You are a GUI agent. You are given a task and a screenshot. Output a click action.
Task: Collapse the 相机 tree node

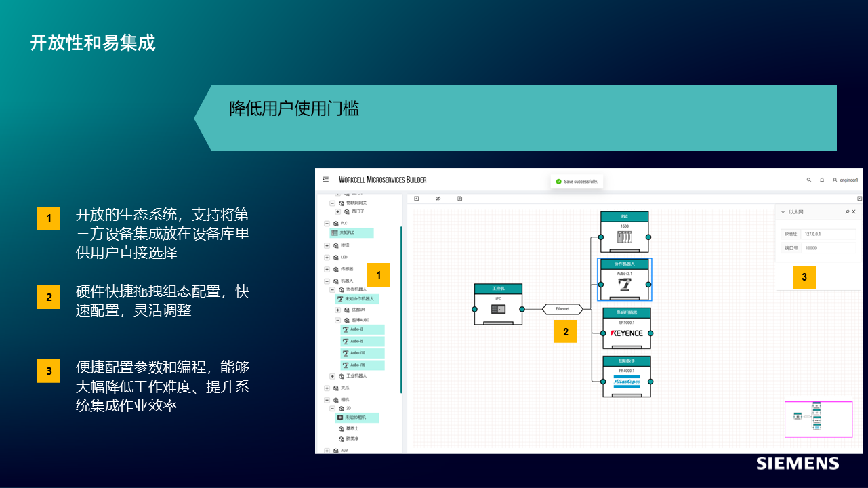coord(327,400)
